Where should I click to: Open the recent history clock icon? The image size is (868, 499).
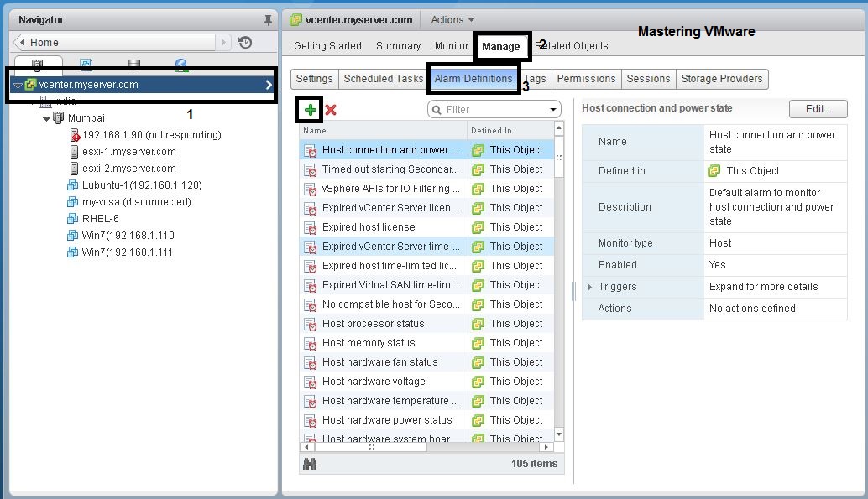click(x=245, y=43)
